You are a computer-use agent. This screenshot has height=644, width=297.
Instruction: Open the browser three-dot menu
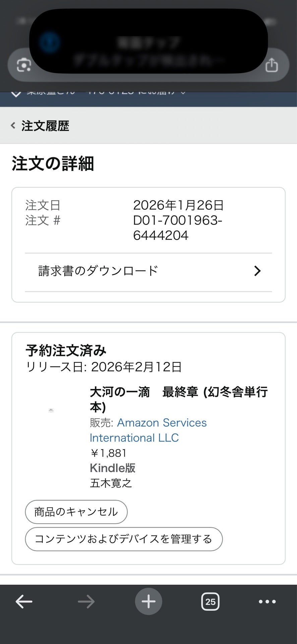268,601
